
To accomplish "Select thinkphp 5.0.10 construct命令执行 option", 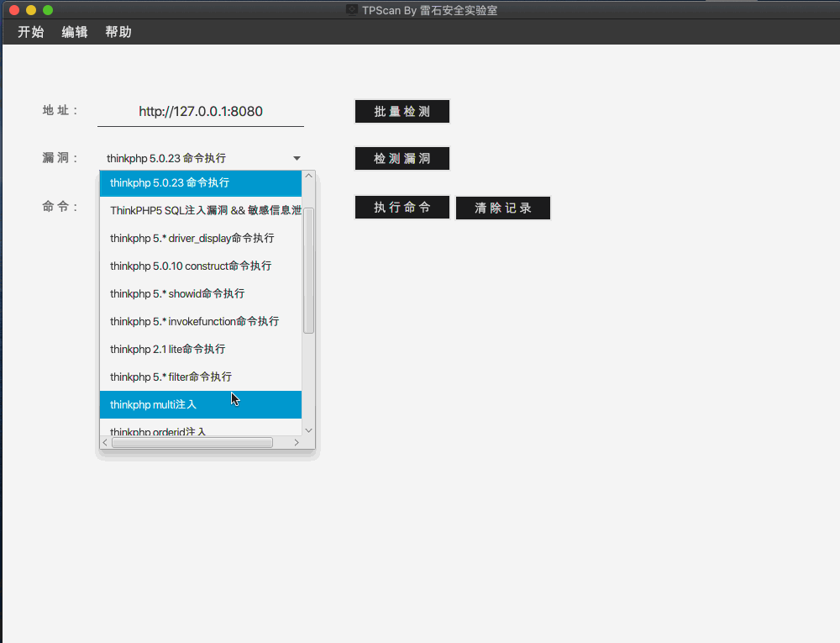I will tap(201, 266).
